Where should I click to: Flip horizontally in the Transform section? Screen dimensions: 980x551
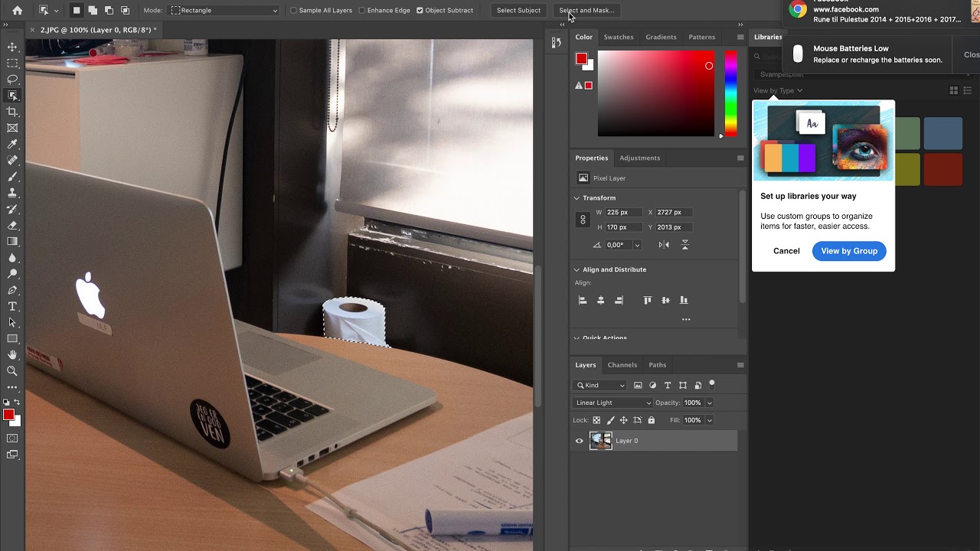[664, 245]
